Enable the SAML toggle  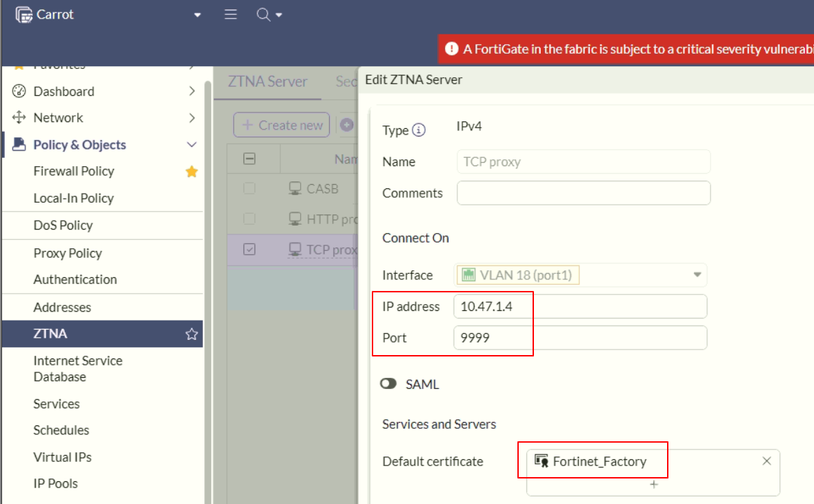pos(388,383)
